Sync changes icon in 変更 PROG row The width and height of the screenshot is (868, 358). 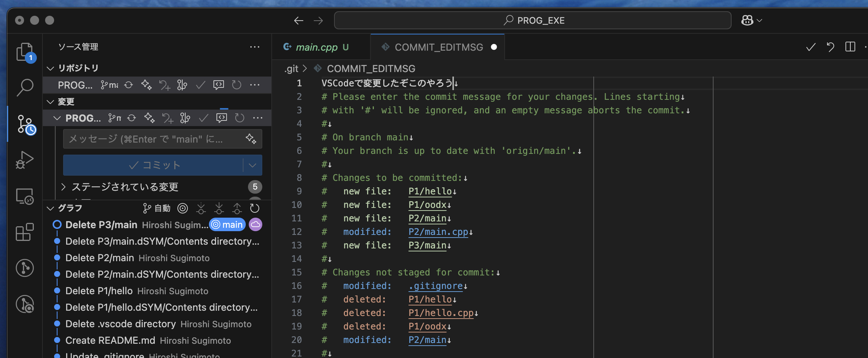pyautogui.click(x=132, y=118)
